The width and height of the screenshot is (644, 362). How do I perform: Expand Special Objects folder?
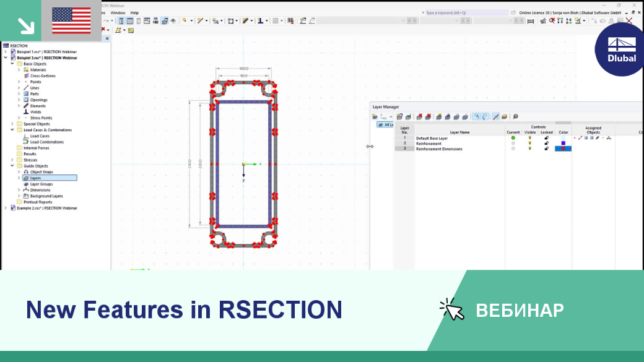click(12, 124)
